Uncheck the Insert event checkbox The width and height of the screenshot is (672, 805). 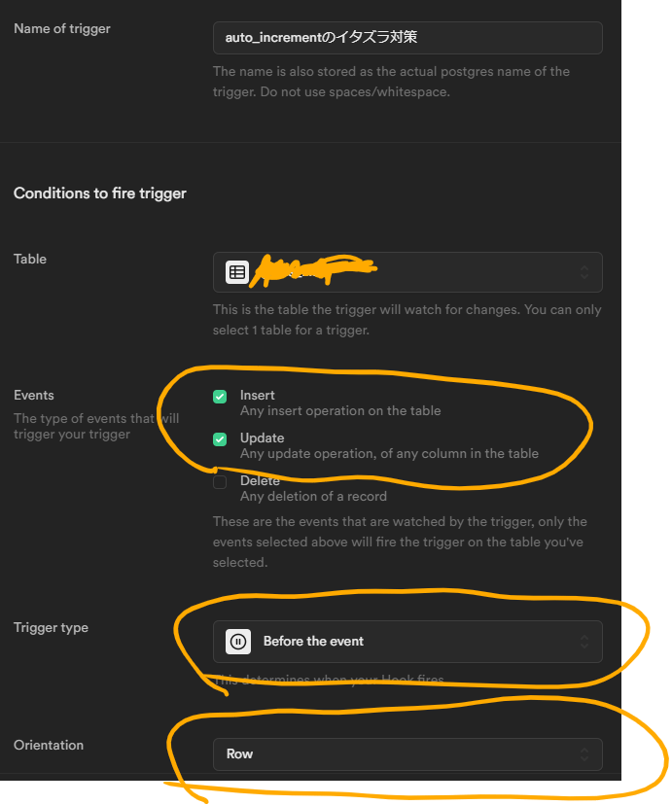(x=220, y=397)
